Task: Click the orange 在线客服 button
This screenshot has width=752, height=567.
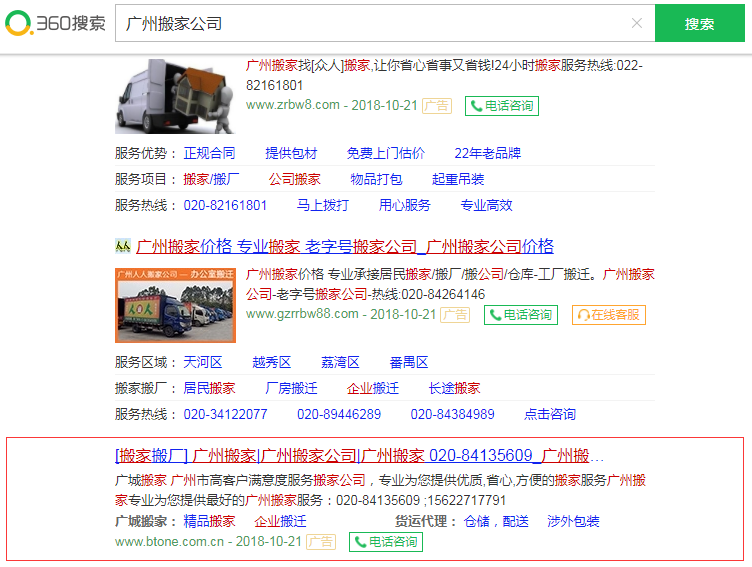Action: click(608, 315)
